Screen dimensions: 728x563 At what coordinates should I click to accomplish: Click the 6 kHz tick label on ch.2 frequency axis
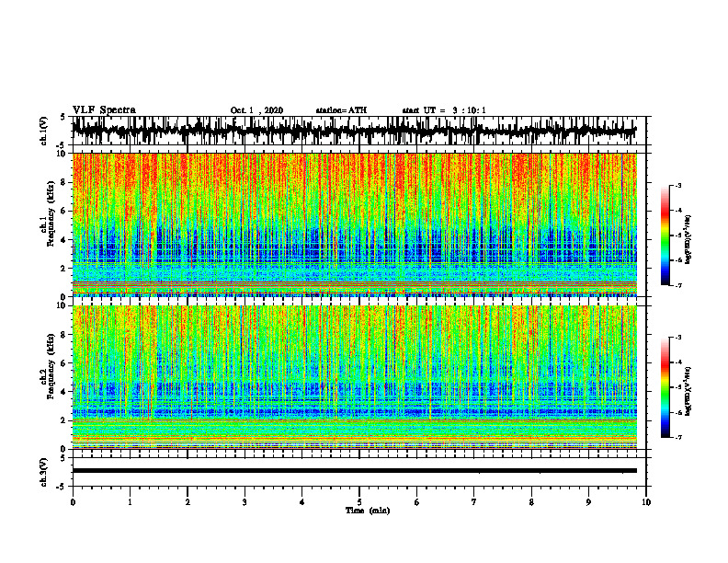(x=64, y=363)
